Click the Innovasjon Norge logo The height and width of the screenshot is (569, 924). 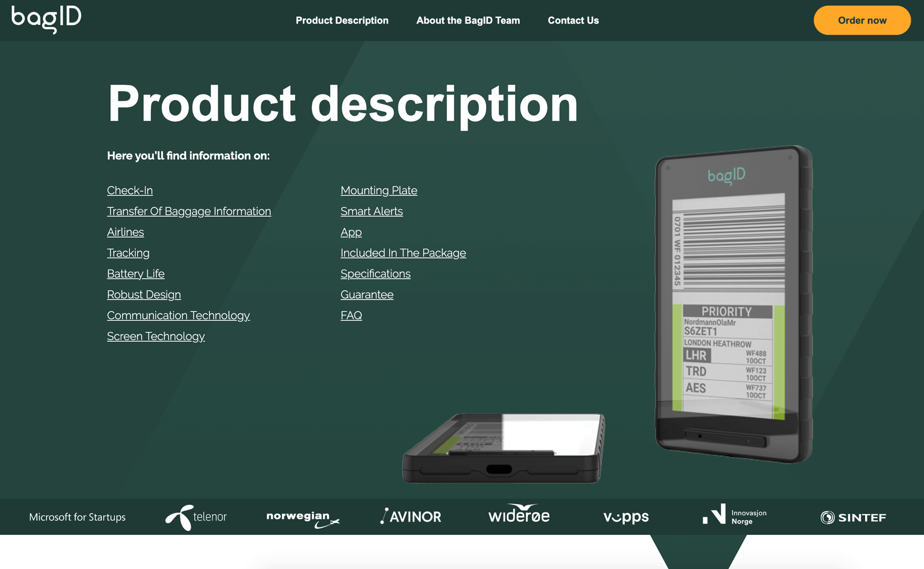coord(735,515)
